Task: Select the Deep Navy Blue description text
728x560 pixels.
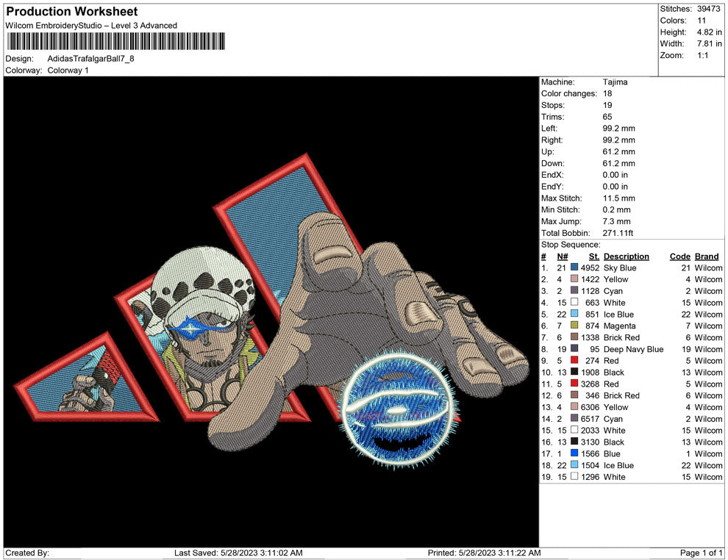Action: [x=633, y=349]
